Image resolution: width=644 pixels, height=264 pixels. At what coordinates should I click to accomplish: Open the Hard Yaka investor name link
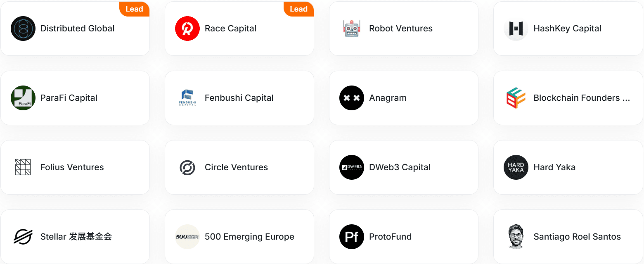554,167
